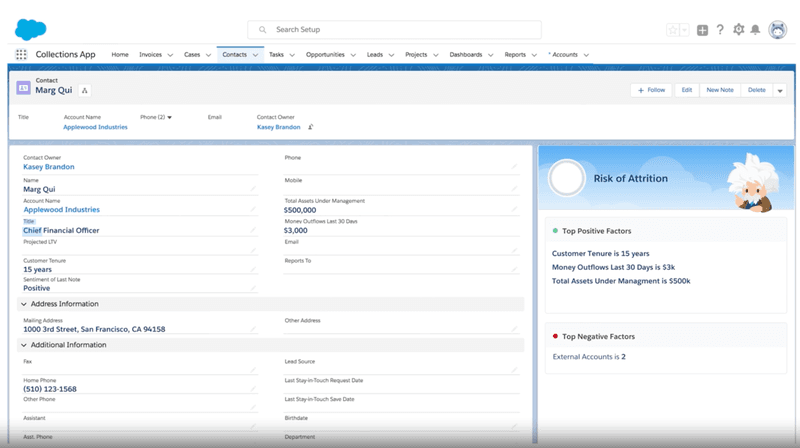Edit the Title field pencil icon
This screenshot has height=448, width=800.
click(253, 230)
